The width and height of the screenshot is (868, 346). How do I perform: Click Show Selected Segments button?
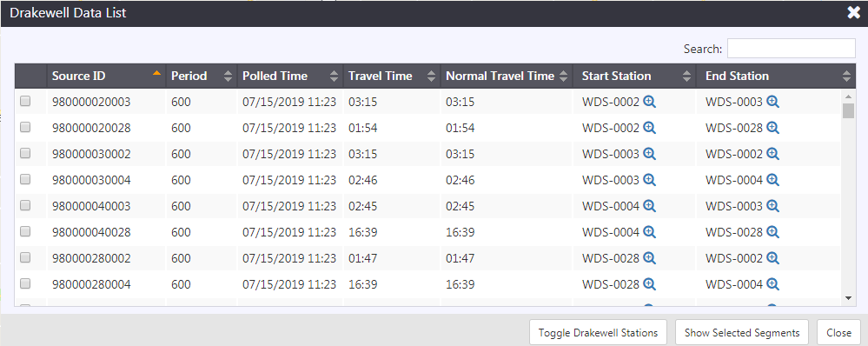coord(742,333)
